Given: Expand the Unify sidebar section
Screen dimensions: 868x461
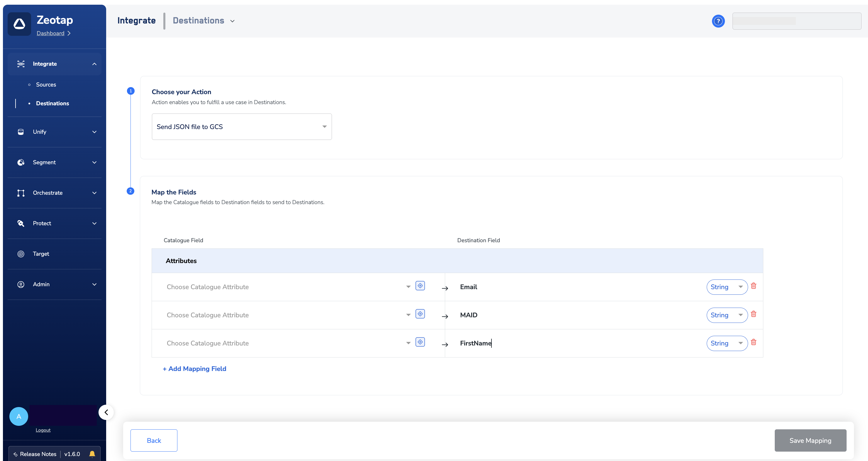Looking at the screenshot, I should [55, 132].
